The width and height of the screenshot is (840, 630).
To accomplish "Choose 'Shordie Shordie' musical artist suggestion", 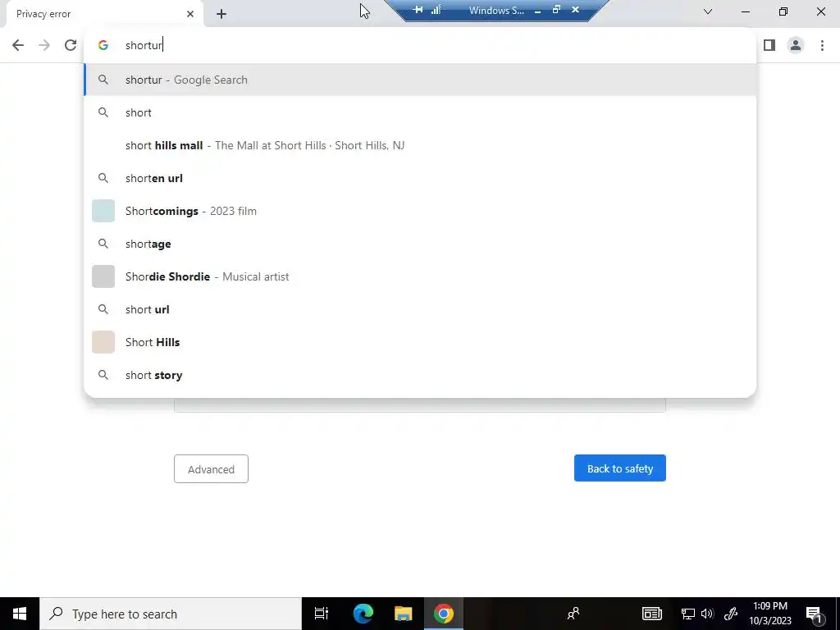I will tap(420, 276).
